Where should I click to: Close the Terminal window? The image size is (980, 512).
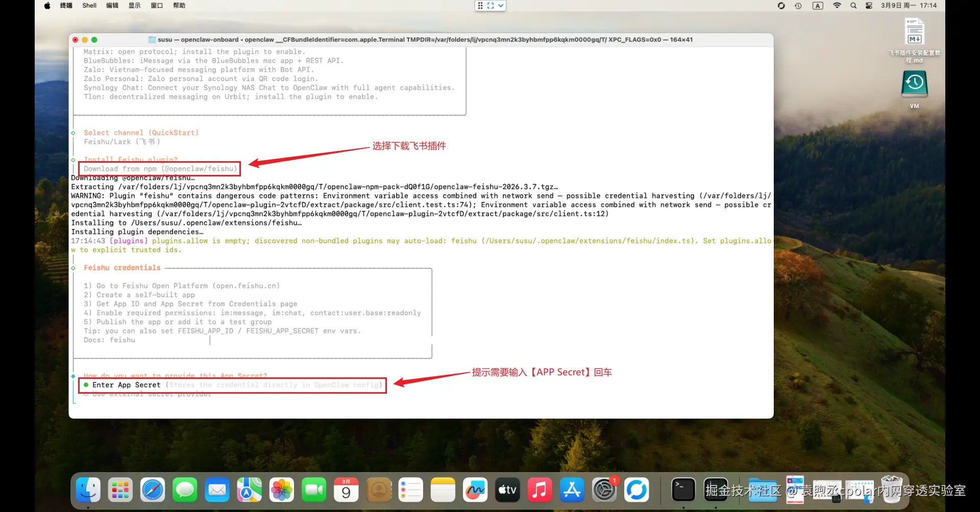76,40
